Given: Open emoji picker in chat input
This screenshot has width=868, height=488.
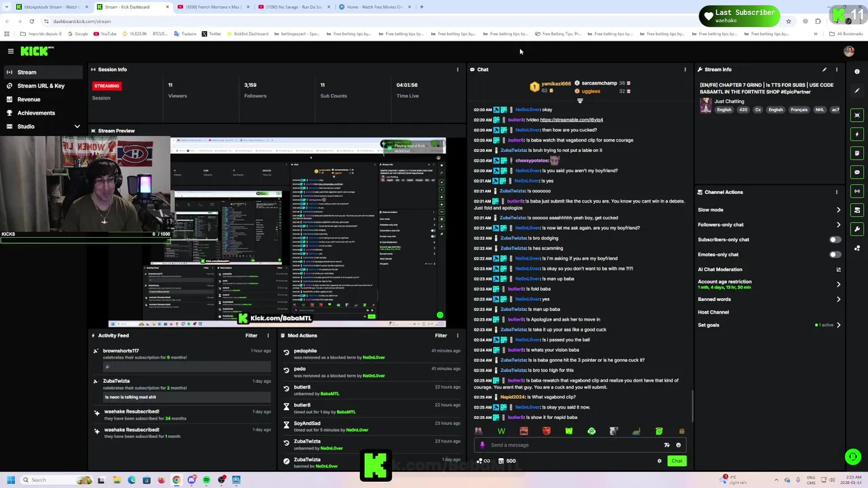Looking at the screenshot, I should pyautogui.click(x=678, y=445).
